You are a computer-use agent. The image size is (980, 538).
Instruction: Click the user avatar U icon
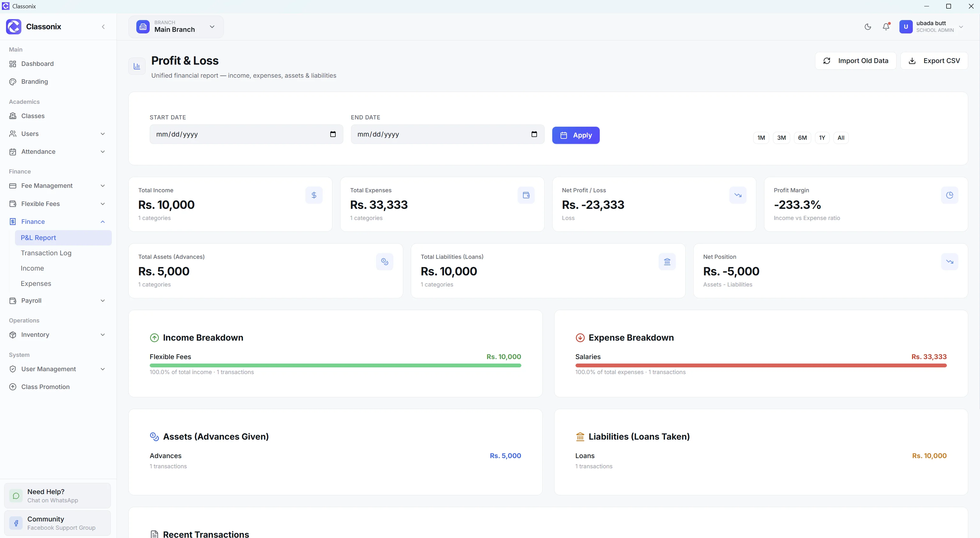[906, 27]
